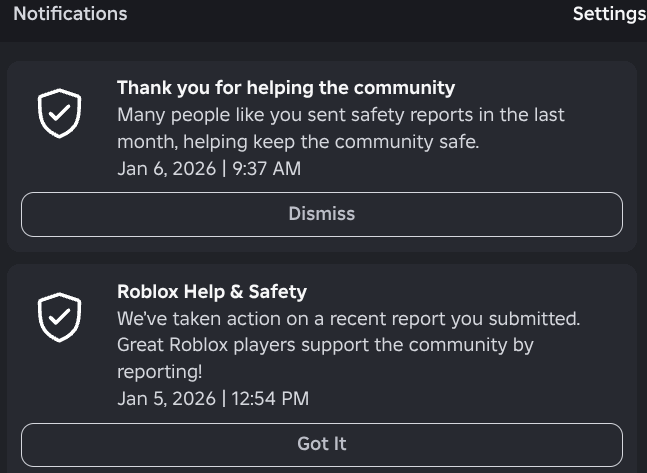Click the Jan 5, 2026 12:54 PM timestamp

click(212, 398)
